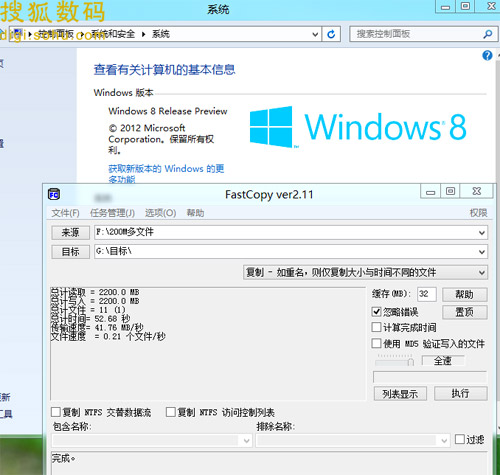The image size is (500, 475).
Task: Click the 全速 speed slider handle
Action: click(x=411, y=361)
